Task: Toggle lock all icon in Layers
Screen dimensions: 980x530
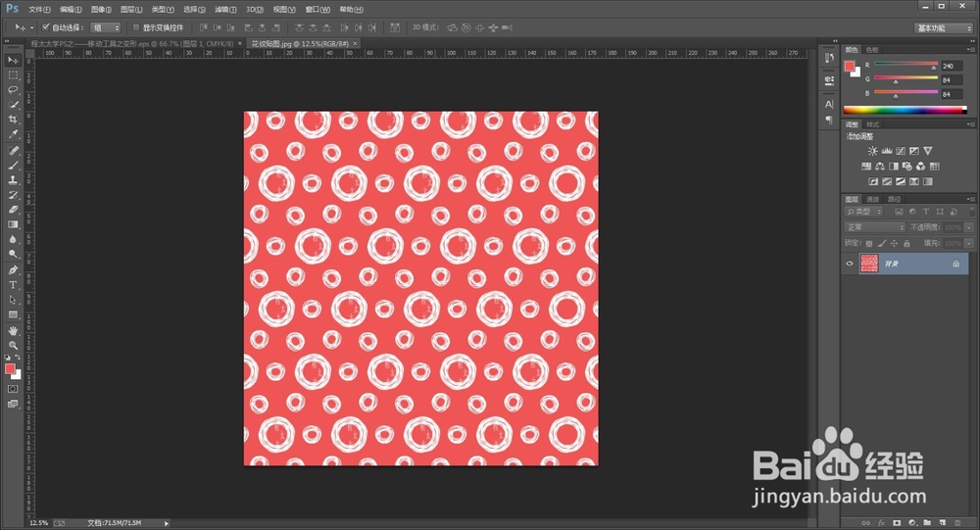Action: coord(906,243)
